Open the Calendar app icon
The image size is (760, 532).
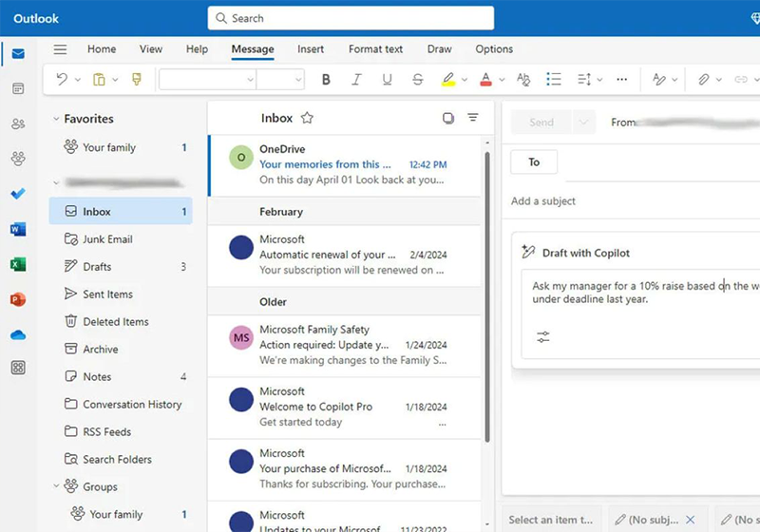click(18, 88)
